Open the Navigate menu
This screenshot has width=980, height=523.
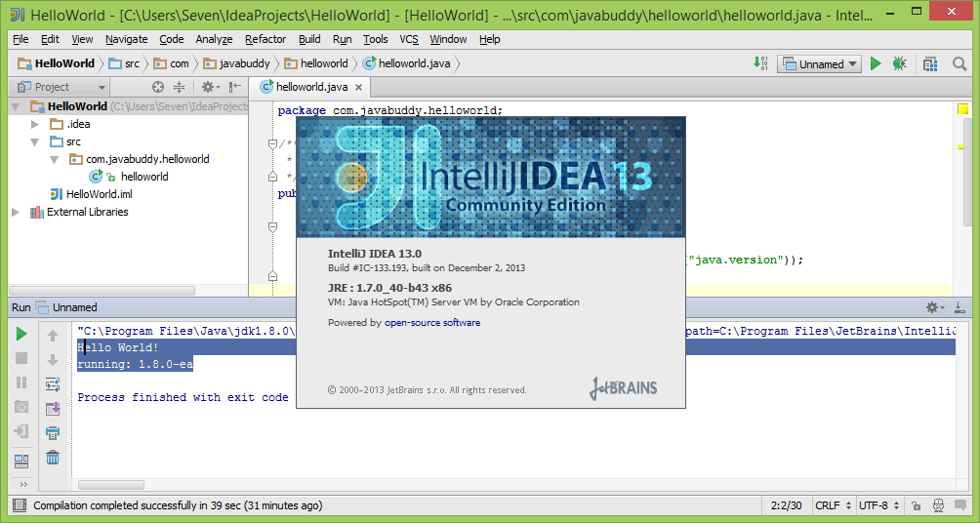(x=126, y=39)
